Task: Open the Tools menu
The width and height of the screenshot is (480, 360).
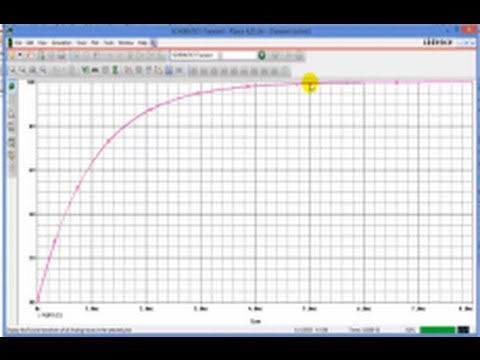Action: [109, 43]
